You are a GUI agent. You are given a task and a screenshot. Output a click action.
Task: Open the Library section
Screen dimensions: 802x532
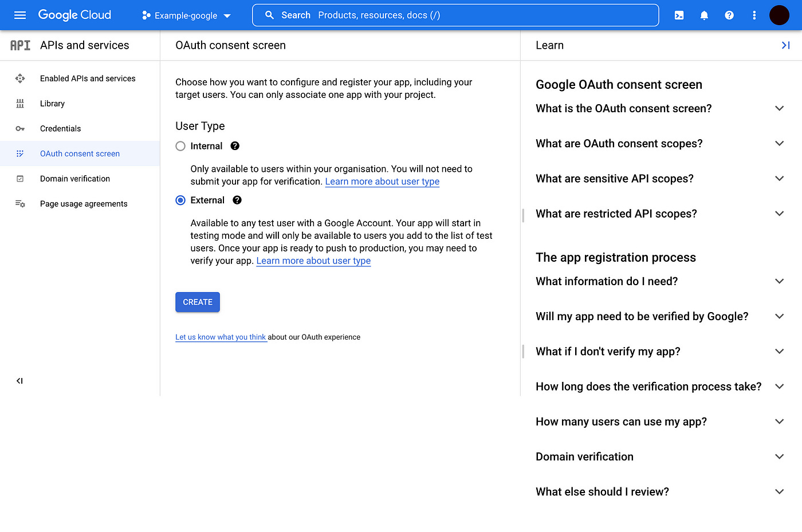point(52,103)
